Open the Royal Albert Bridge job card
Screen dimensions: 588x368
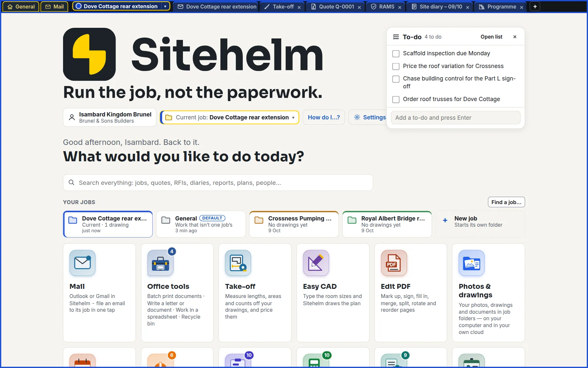(x=387, y=224)
